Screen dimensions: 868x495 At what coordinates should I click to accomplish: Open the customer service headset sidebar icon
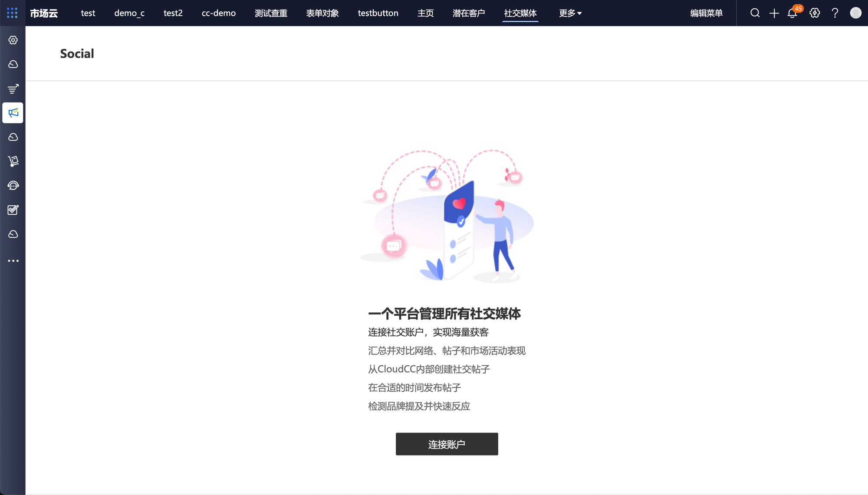[x=13, y=186]
